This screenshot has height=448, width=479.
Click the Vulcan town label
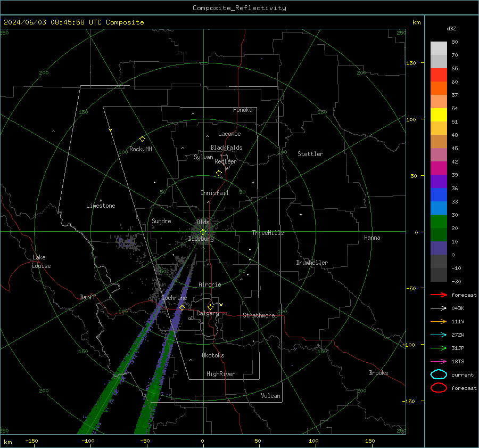pos(271,396)
